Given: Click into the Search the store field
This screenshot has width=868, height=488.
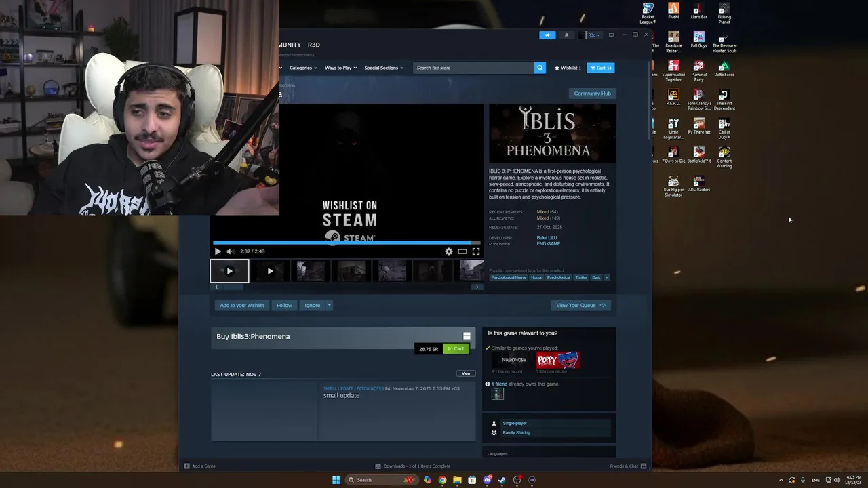Looking at the screenshot, I should [473, 68].
